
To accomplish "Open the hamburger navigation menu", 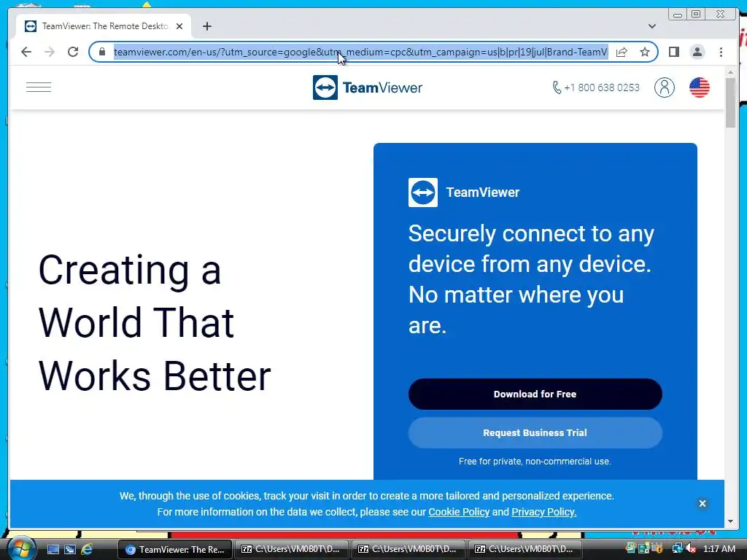I will pyautogui.click(x=39, y=87).
